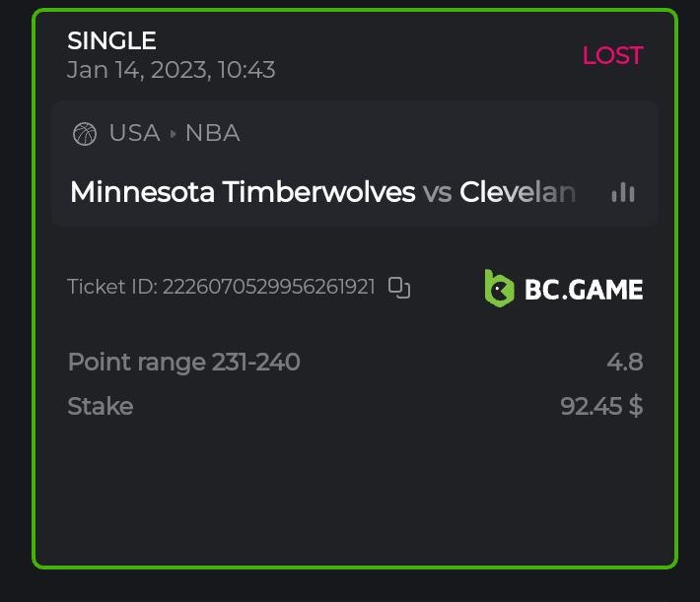Click the "vs" text in match title
This screenshot has height=602, width=700.
tap(437, 191)
